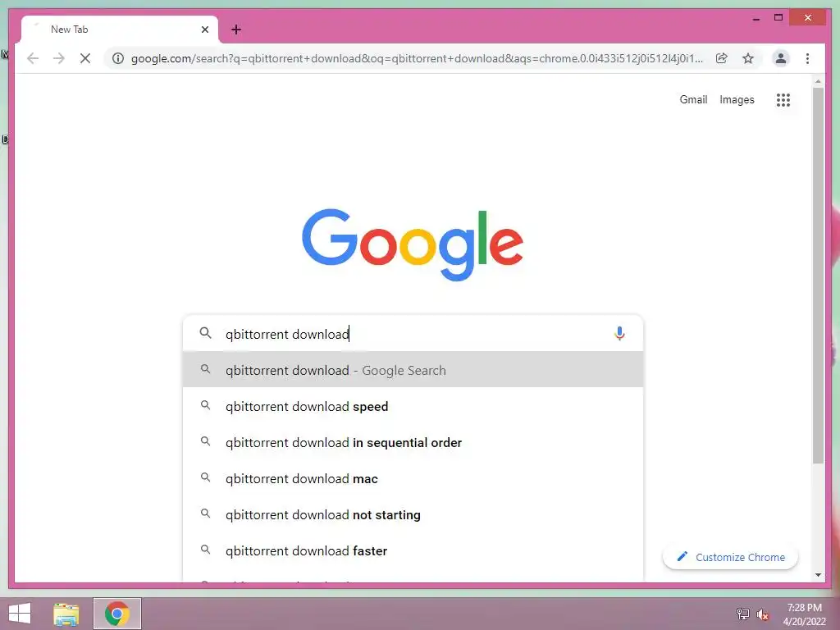Open the taskbar clock and date
Viewport: 840px width, 630px height.
coord(804,614)
